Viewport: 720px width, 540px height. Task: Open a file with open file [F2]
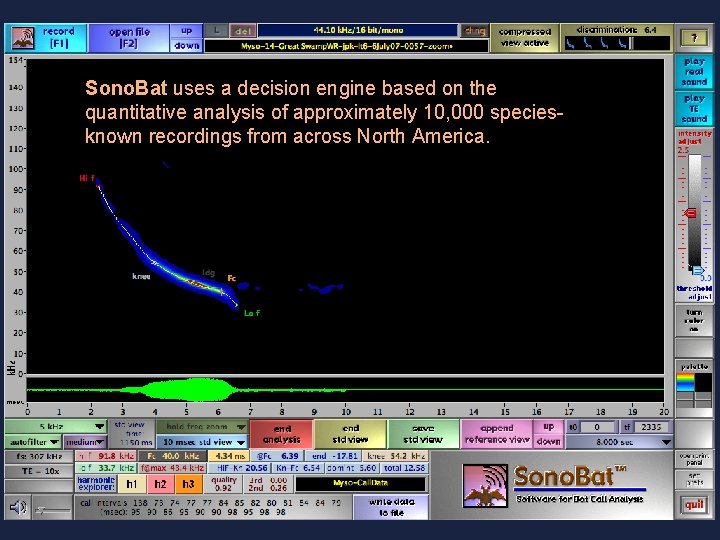point(129,38)
